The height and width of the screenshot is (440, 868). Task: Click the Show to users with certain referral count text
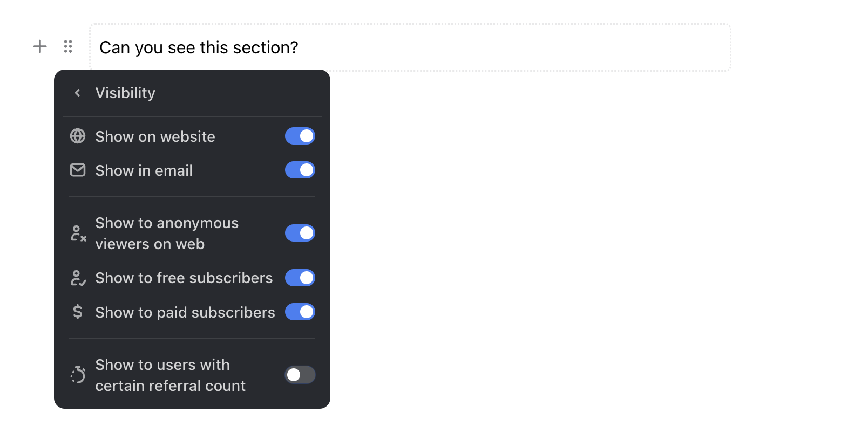pyautogui.click(x=170, y=375)
